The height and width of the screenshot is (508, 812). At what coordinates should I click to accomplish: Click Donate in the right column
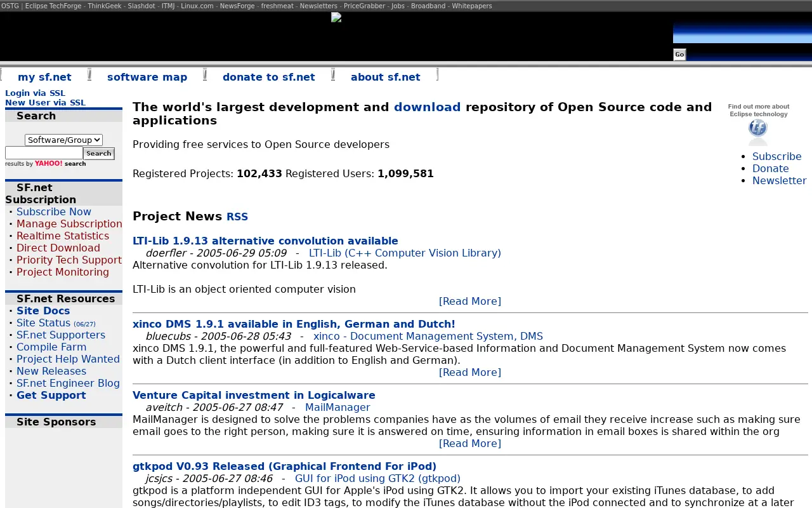pos(771,168)
